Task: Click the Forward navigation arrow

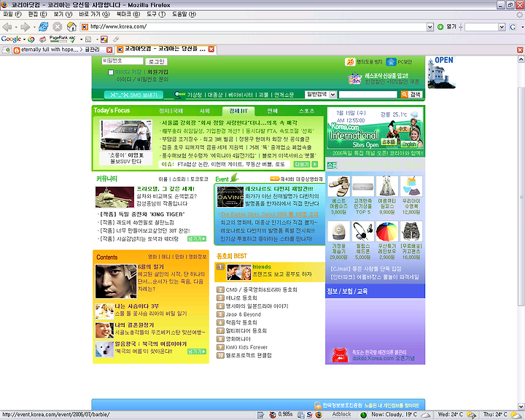Action: click(x=25, y=27)
